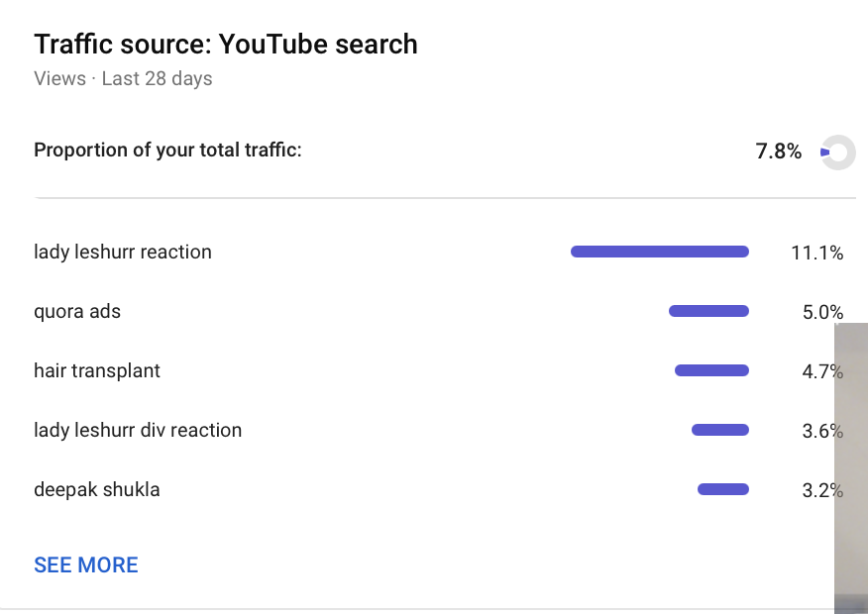Viewport: 868px width, 614px height.
Task: Click the 'Traffic source: YouTube search' heading
Action: pos(226,45)
